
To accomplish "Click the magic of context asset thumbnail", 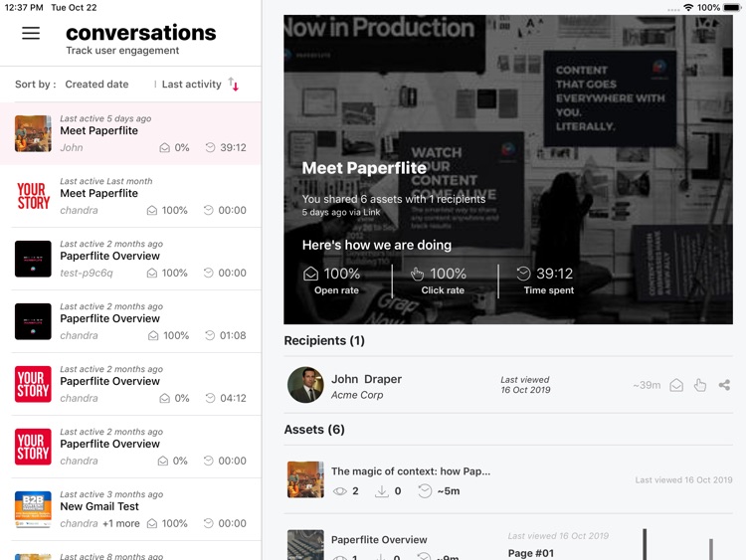I will click(x=306, y=479).
